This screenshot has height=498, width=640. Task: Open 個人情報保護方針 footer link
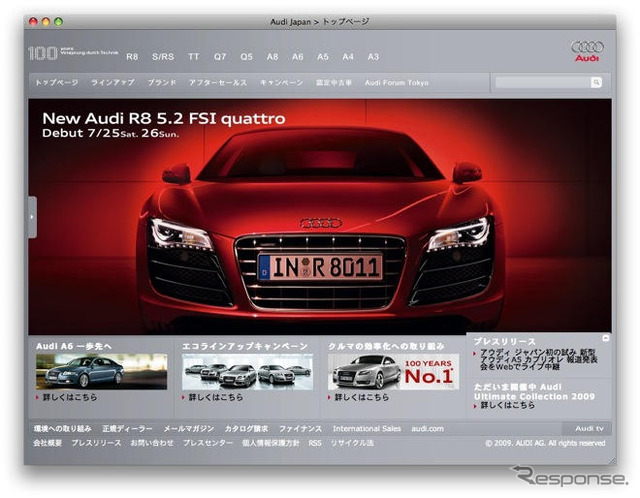tap(271, 443)
